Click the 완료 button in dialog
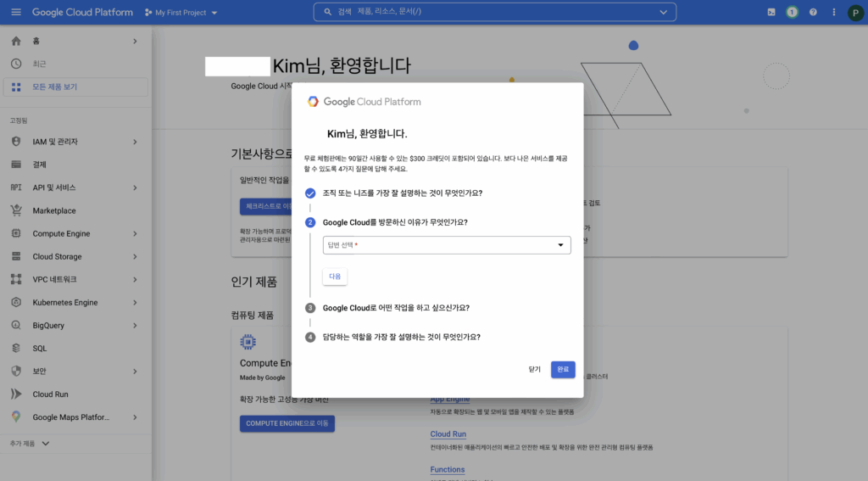The width and height of the screenshot is (868, 481). coord(563,370)
